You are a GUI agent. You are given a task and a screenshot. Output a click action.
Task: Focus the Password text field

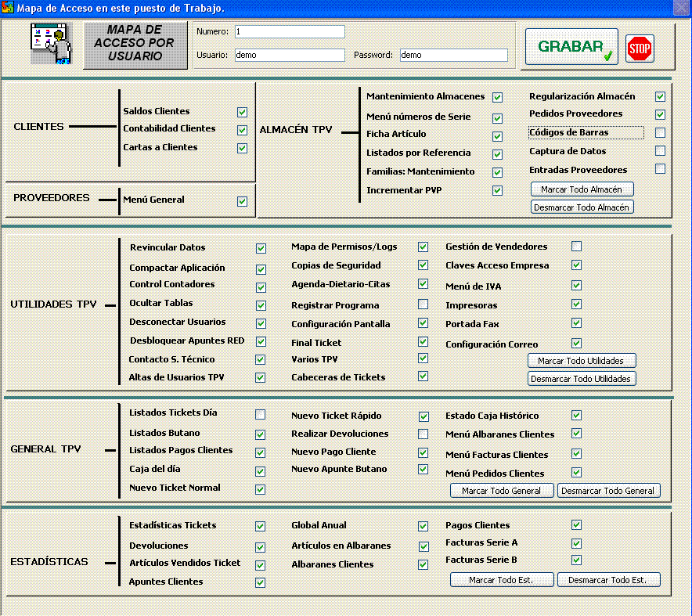453,56
